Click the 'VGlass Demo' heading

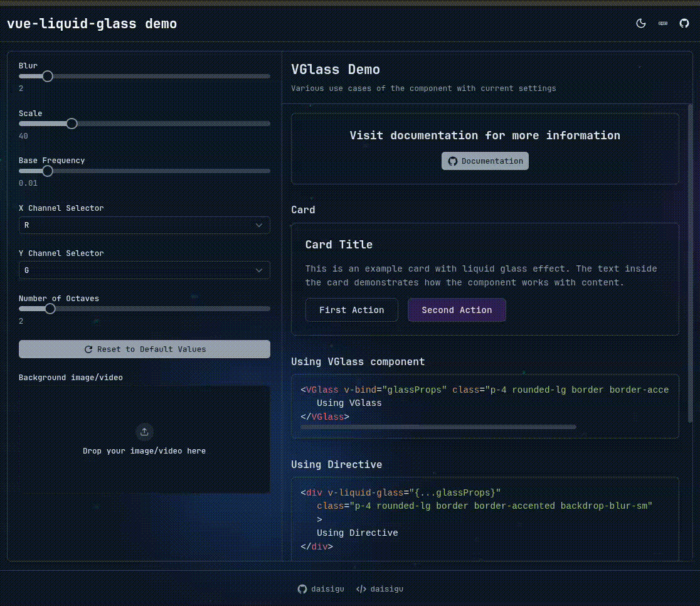[336, 70]
